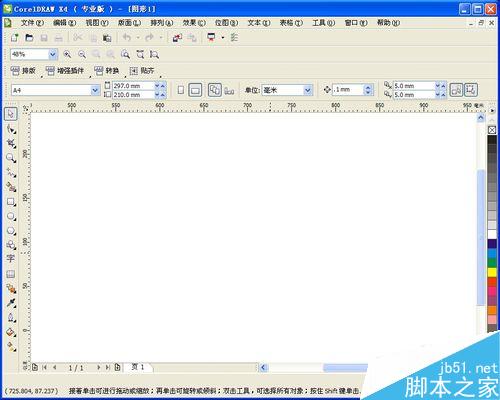Select the Text tool (字)
The height and width of the screenshot is (400, 500).
pos(11,259)
